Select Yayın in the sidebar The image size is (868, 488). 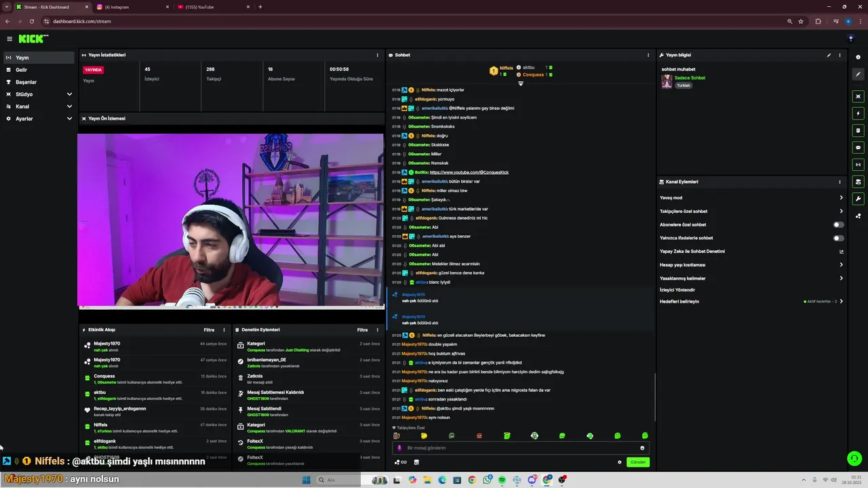(x=39, y=58)
